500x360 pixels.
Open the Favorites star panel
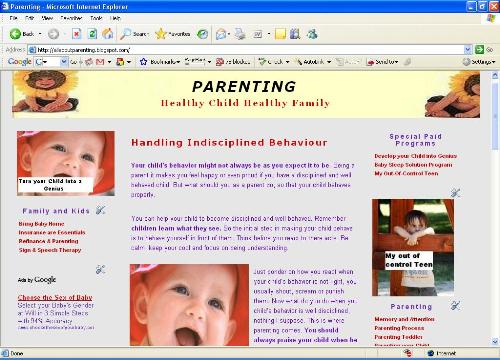(x=173, y=34)
